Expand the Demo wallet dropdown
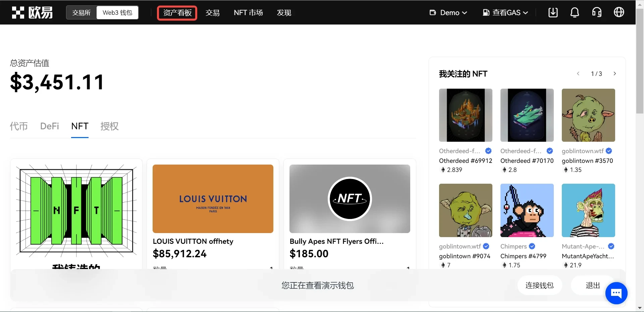The height and width of the screenshot is (312, 644). coord(448,13)
